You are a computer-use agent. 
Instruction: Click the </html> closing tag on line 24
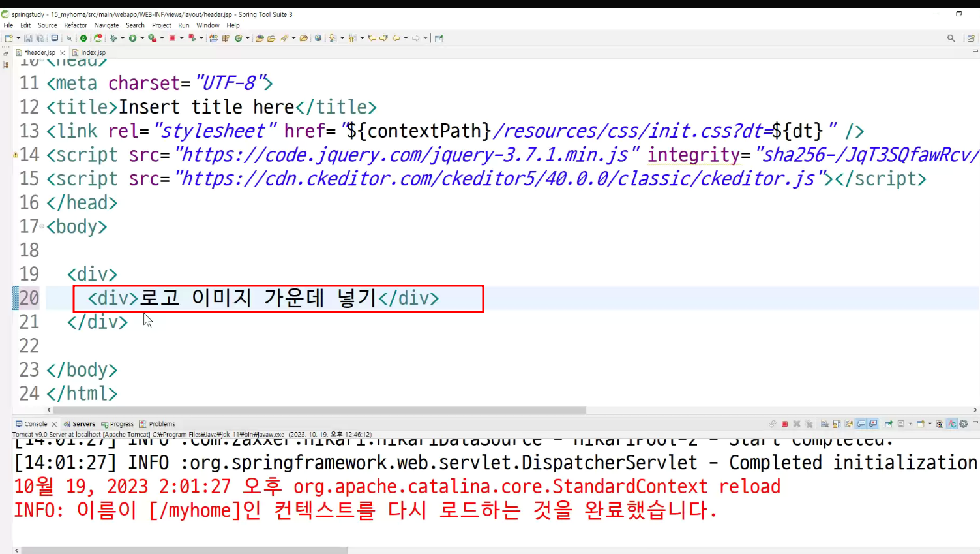[x=82, y=393]
